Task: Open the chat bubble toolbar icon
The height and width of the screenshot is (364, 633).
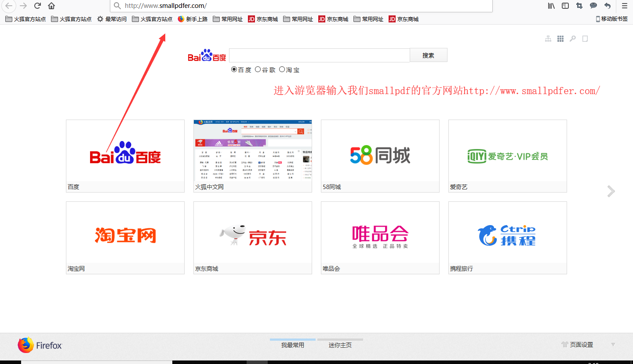Action: click(593, 6)
